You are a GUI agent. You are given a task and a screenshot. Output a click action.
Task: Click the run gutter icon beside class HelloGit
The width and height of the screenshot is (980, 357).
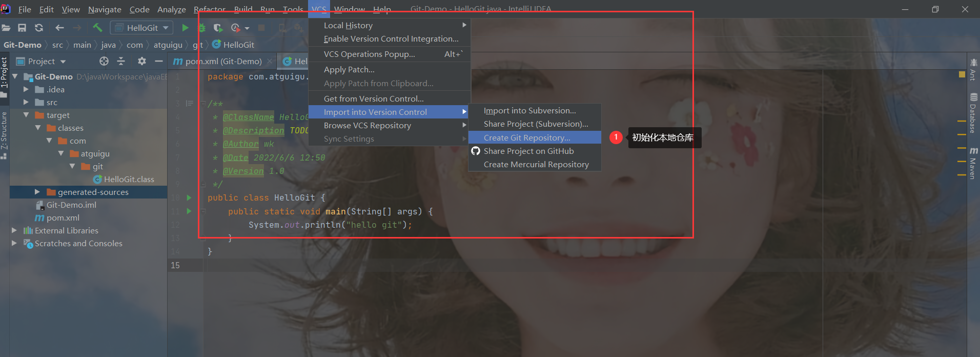pos(189,197)
